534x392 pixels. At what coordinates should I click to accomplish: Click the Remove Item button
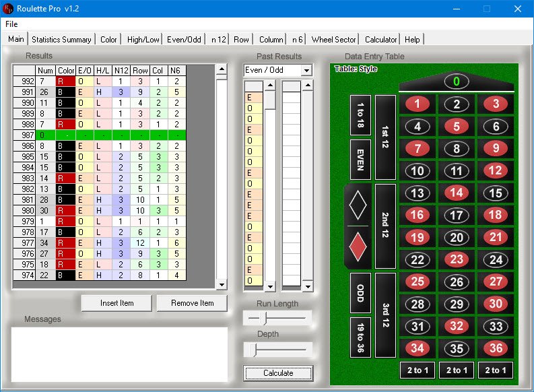click(x=192, y=303)
